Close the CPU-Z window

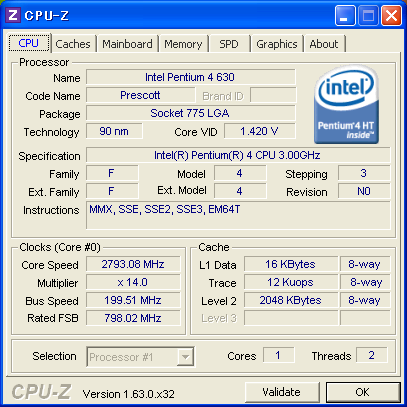point(391,16)
